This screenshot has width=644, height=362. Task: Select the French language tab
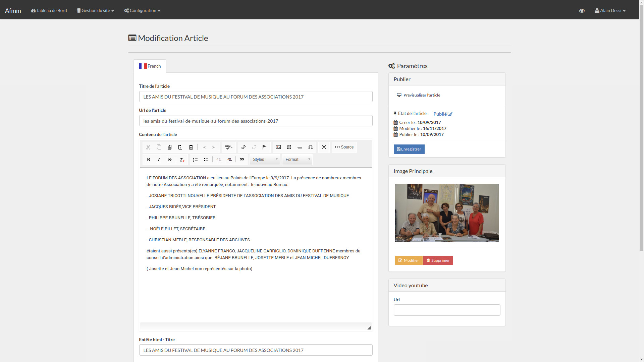coord(150,66)
